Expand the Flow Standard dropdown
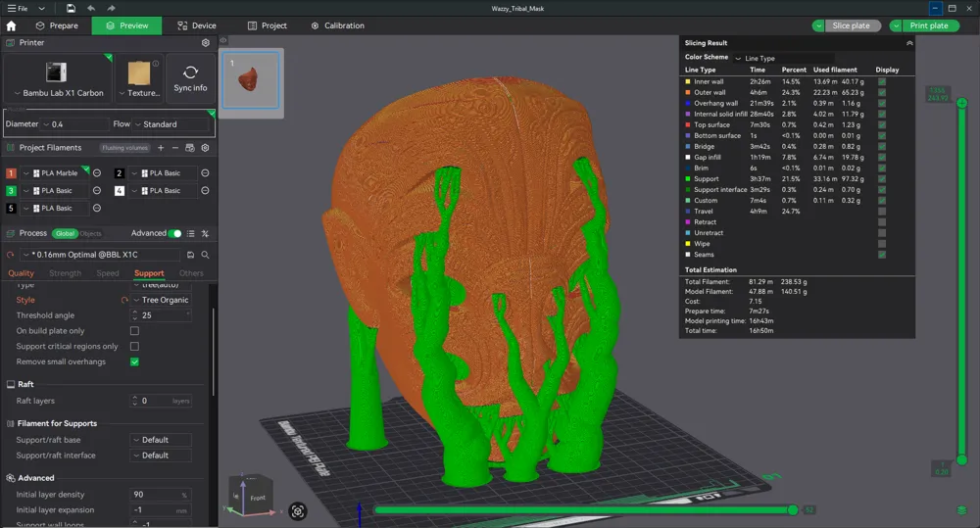Image resolution: width=980 pixels, height=528 pixels. coord(171,124)
